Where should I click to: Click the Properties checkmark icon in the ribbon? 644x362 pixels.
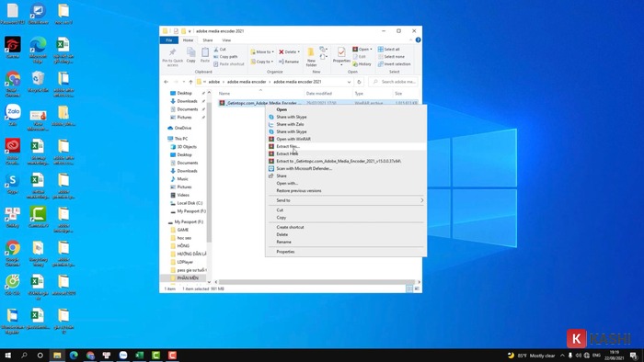(341, 52)
